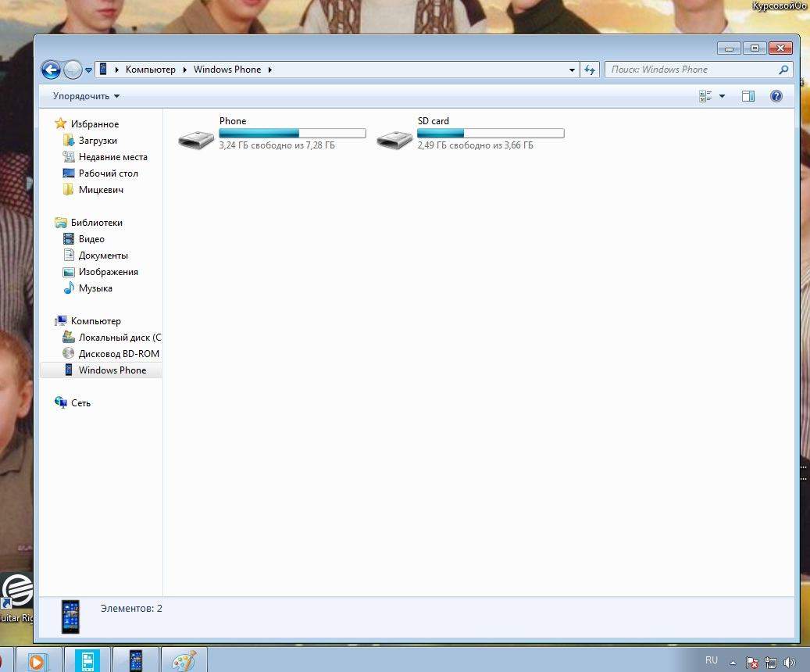This screenshot has height=672, width=810.
Task: Open the recent pages dropdown arrow
Action: point(88,70)
